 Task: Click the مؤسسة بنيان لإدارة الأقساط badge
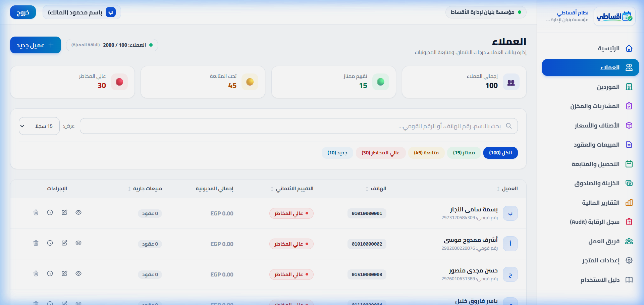(x=486, y=12)
